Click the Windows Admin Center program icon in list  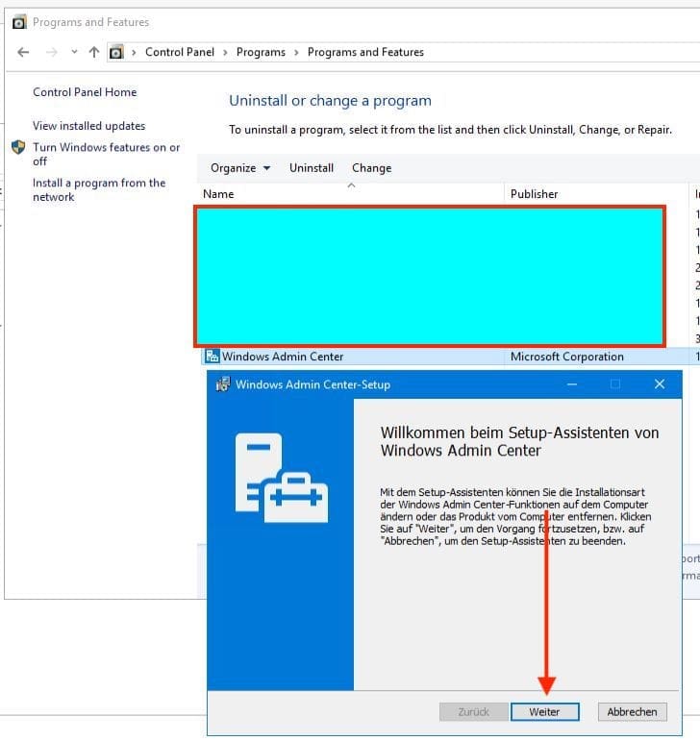click(212, 356)
